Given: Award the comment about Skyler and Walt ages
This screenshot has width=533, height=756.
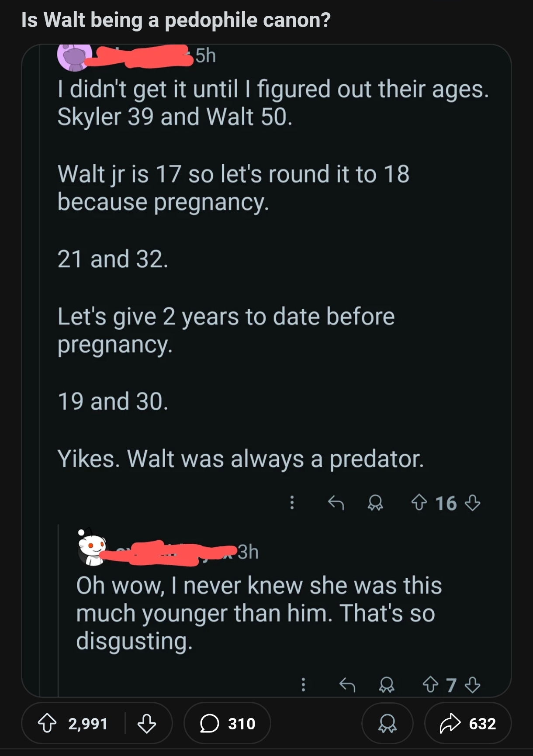Looking at the screenshot, I should point(375,503).
